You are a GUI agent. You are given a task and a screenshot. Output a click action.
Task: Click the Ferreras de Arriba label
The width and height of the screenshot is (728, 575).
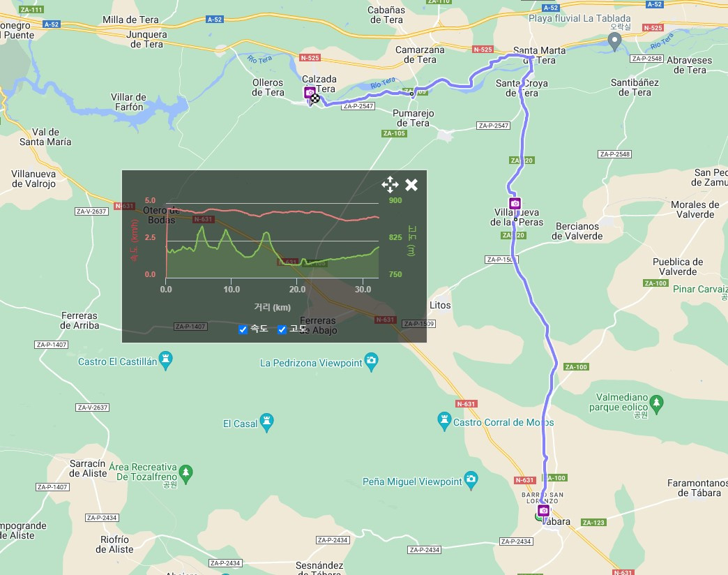click(x=79, y=320)
